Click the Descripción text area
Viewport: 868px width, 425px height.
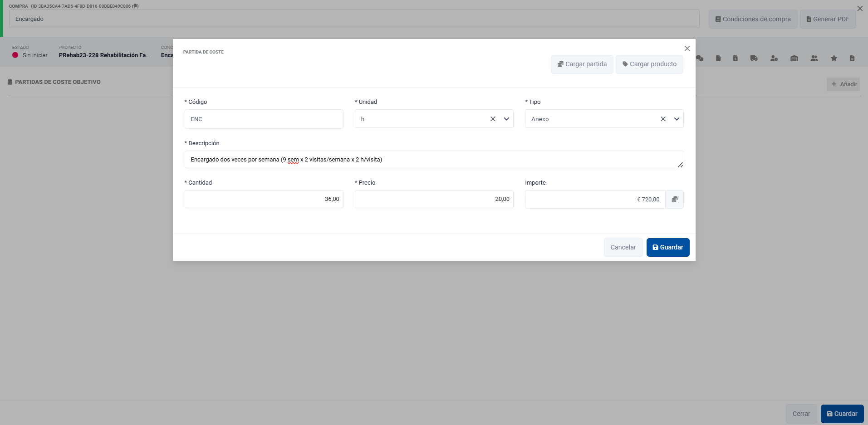[x=433, y=160]
